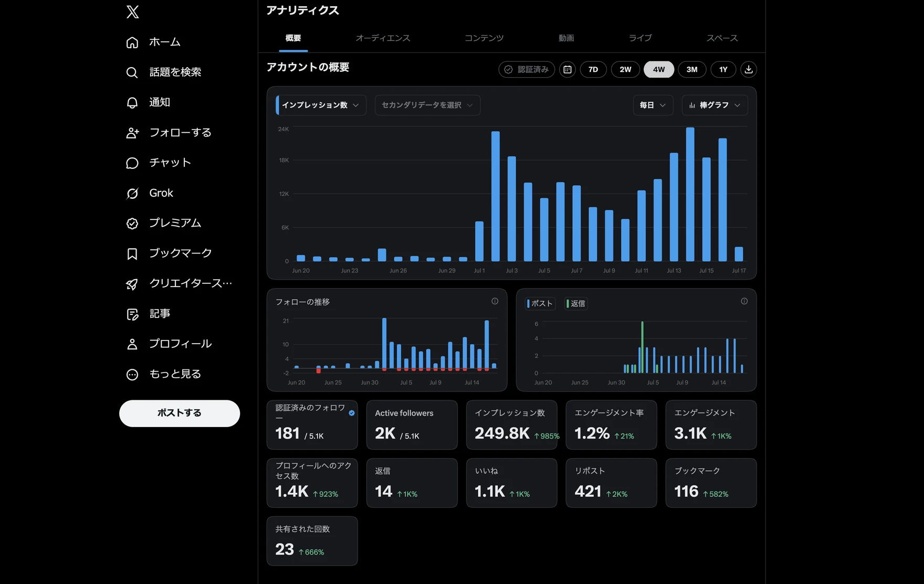Screen dimensions: 924x584
Task: Open the 棒グラフ chart type dropdown
Action: [715, 105]
